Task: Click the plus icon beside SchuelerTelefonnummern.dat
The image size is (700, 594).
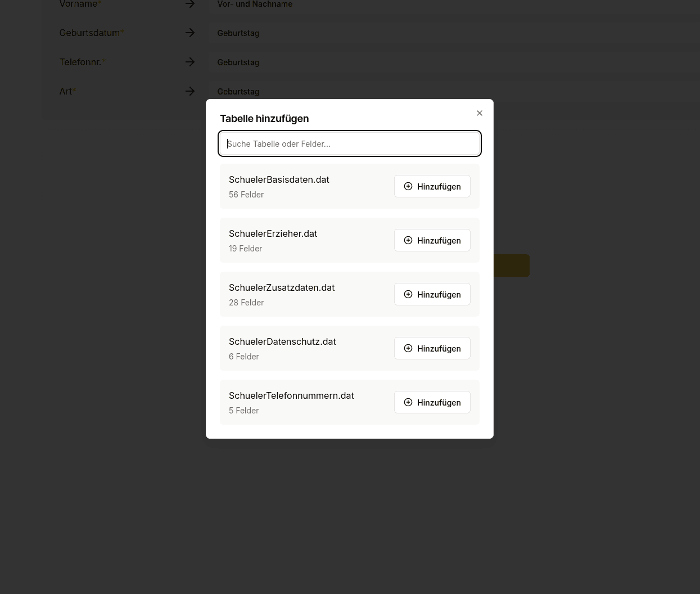Action: (x=408, y=402)
